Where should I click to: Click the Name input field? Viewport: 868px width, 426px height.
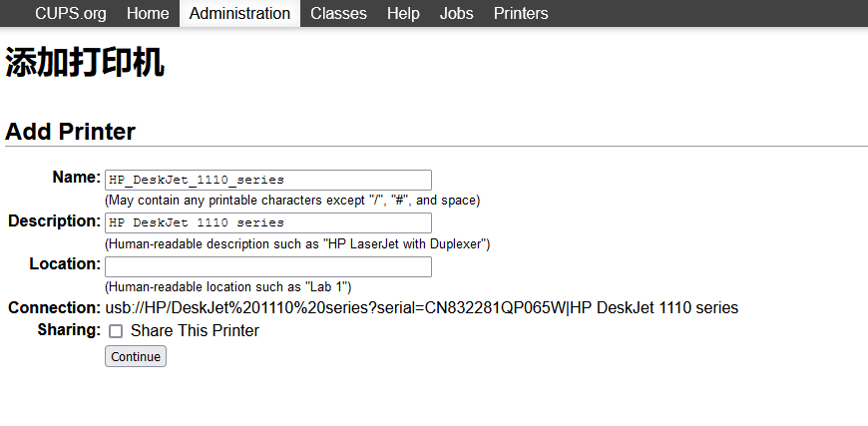click(267, 180)
